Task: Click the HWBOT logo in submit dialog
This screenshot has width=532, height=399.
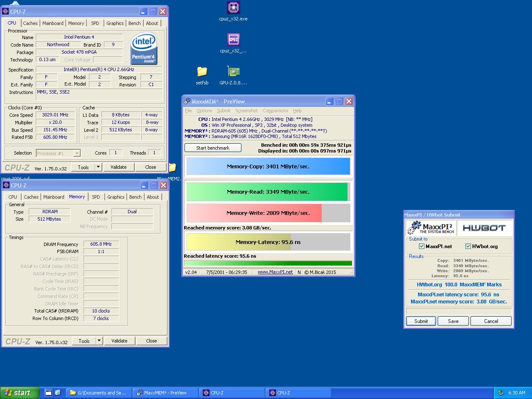Action: 484,228
